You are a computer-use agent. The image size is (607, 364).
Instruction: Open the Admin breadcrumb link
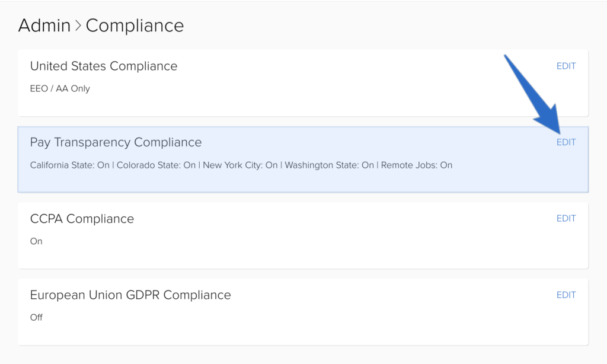coord(44,25)
